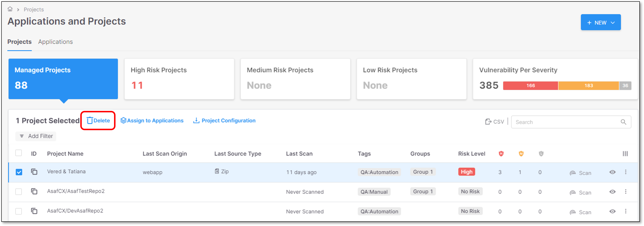
Task: Open the NEW dropdown button
Action: coord(601,22)
